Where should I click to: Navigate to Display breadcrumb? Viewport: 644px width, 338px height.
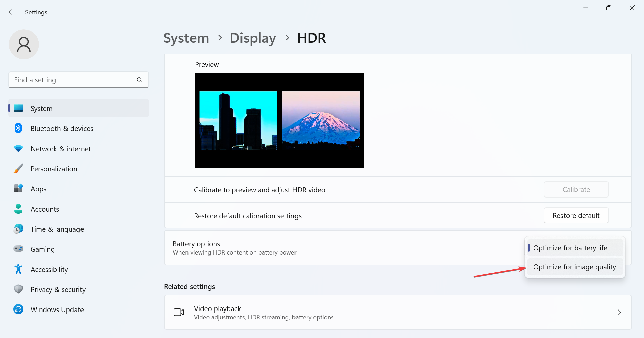253,38
